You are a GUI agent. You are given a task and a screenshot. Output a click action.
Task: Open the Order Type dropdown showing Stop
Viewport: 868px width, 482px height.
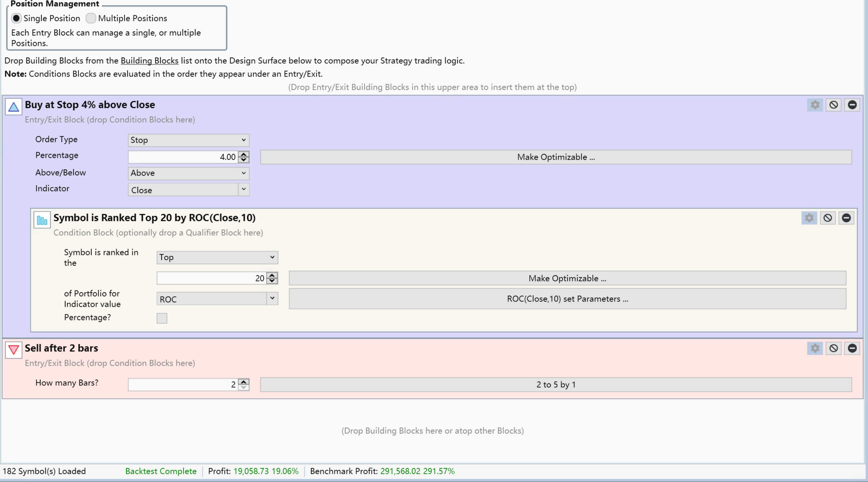pos(188,140)
